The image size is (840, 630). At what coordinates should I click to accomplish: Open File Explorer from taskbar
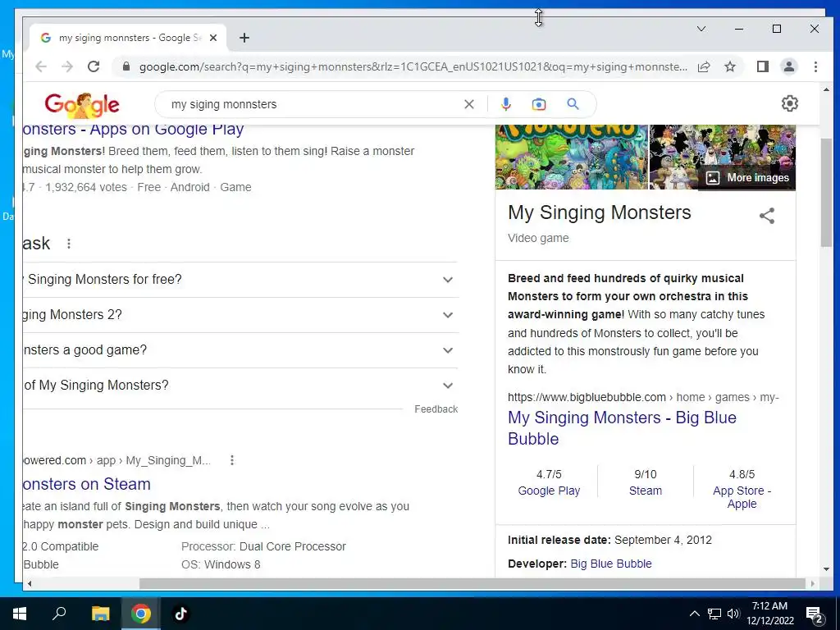pyautogui.click(x=100, y=614)
